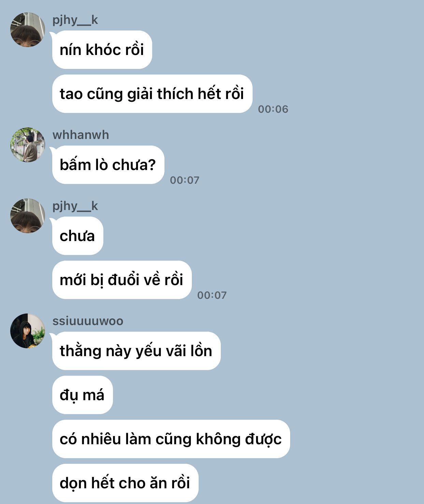Select the 'nín khóc rồi' message bubble
Image resolution: width=424 pixels, height=504 pixels.
(102, 50)
